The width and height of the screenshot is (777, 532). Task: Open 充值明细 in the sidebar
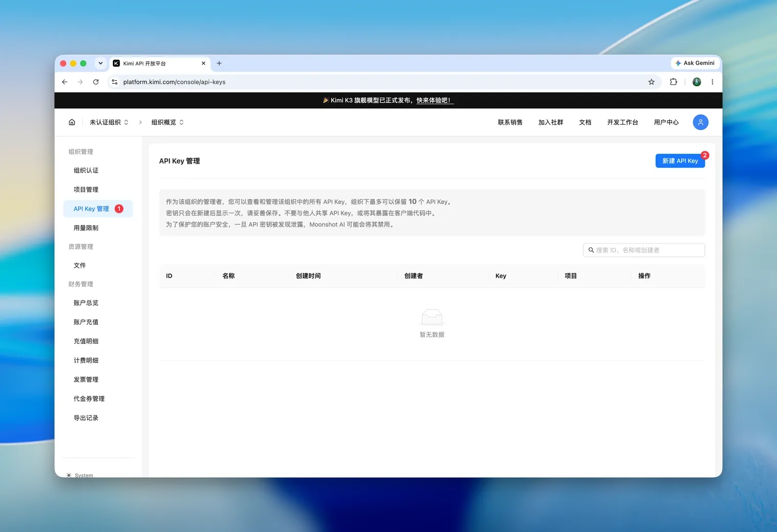pos(98,341)
